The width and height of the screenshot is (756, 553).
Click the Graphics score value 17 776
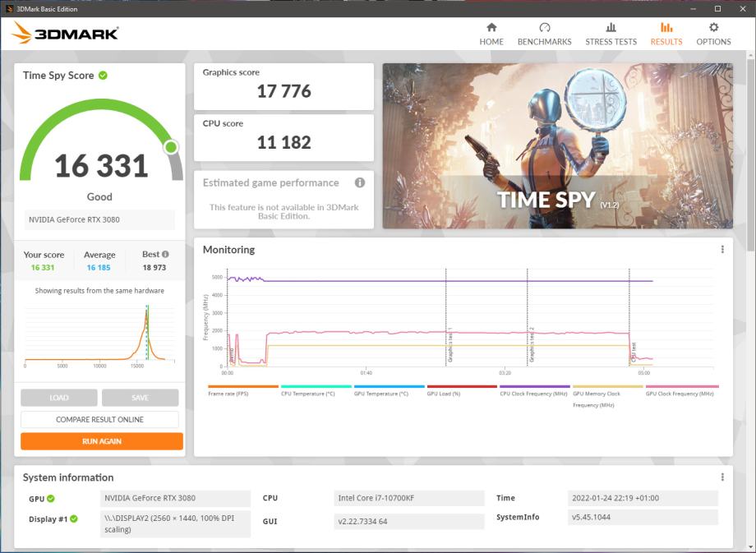pyautogui.click(x=284, y=91)
